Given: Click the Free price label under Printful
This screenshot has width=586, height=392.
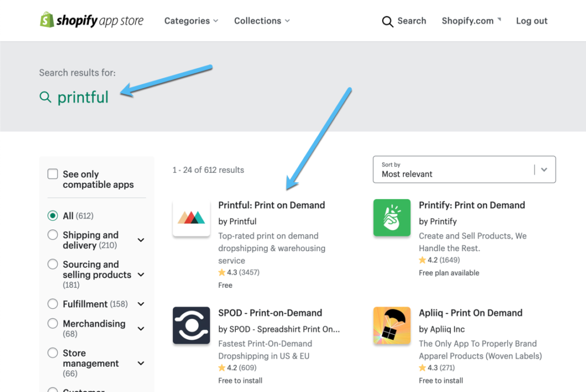Looking at the screenshot, I should (x=225, y=285).
